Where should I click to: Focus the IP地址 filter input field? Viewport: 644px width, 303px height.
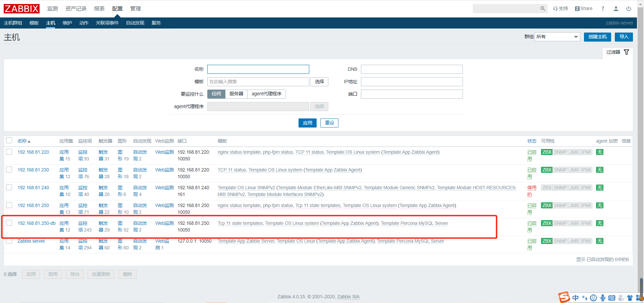(412, 82)
